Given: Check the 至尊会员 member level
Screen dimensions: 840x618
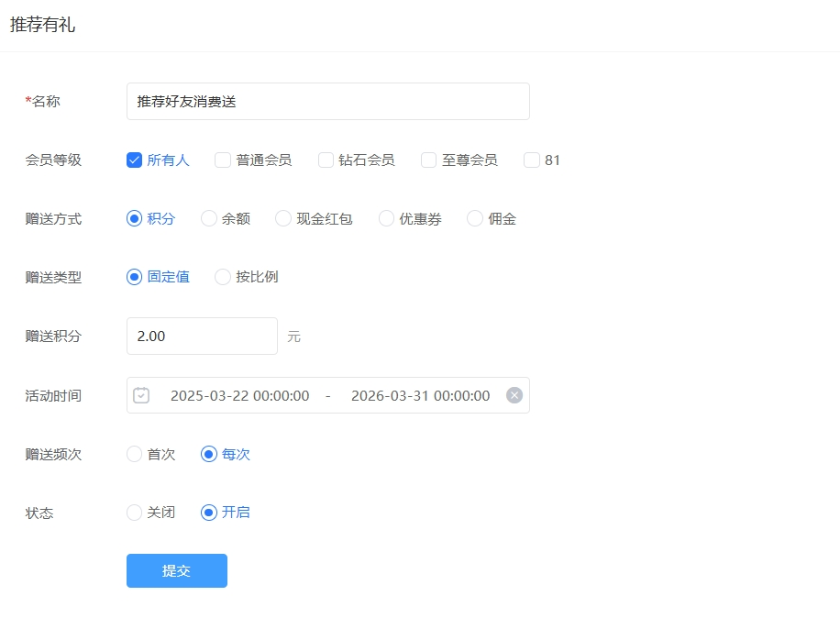Looking at the screenshot, I should (x=427, y=160).
